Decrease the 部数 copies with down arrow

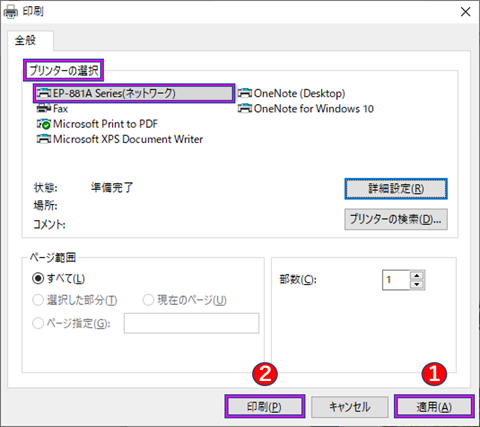(417, 285)
